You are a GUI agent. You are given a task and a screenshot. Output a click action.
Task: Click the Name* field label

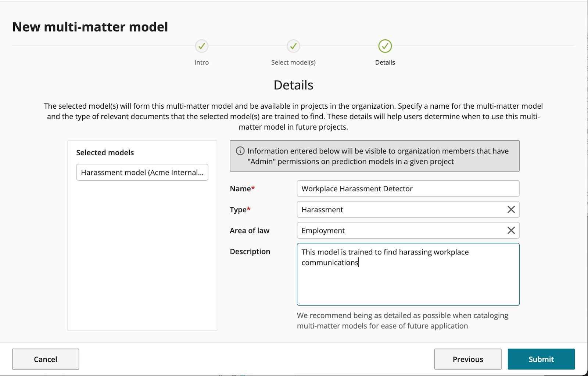click(x=242, y=189)
